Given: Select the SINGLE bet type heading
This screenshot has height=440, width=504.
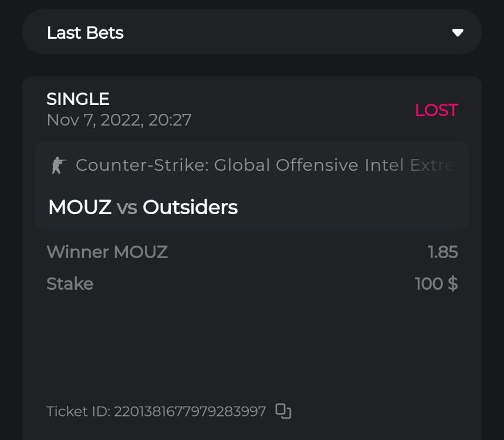Looking at the screenshot, I should [78, 99].
